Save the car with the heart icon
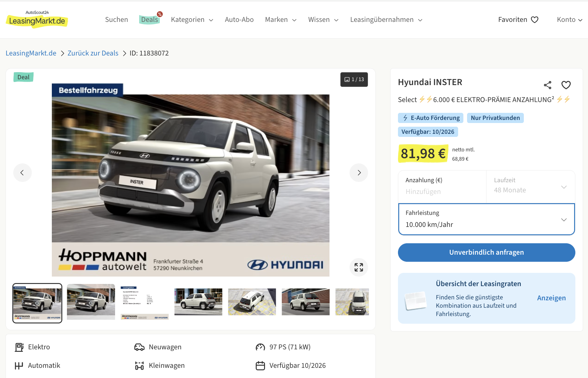Viewport: 588px width, 378px height. [x=566, y=85]
